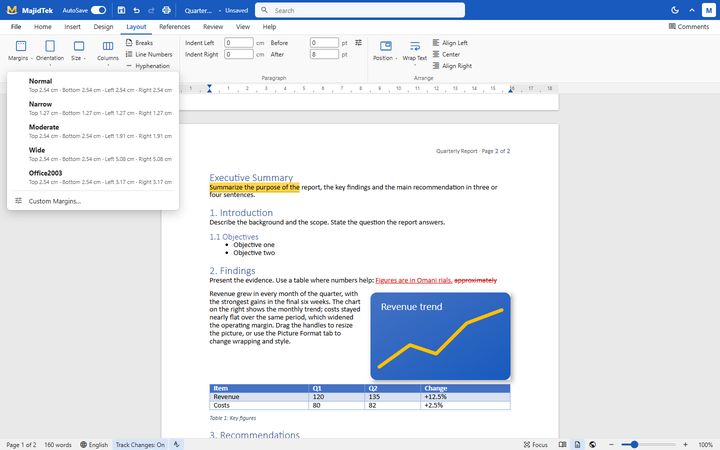This screenshot has height=450, width=720.
Task: Click the 100% zoom level
Action: [705, 444]
